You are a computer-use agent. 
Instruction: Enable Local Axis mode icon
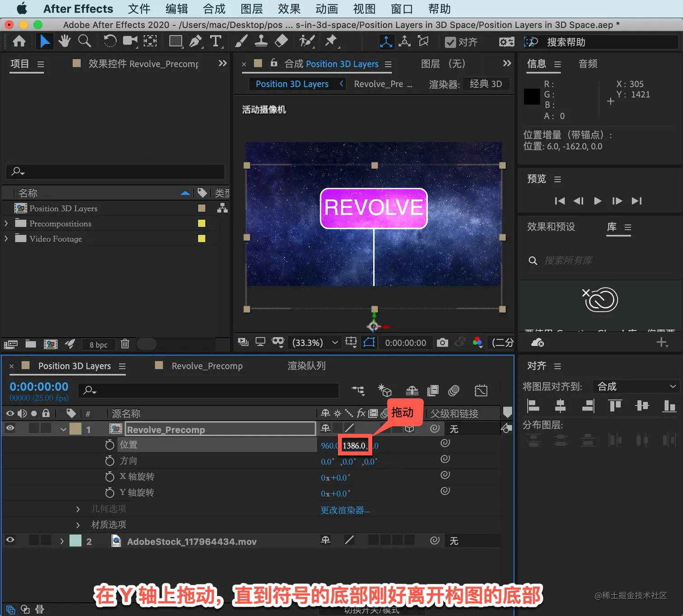tap(386, 42)
